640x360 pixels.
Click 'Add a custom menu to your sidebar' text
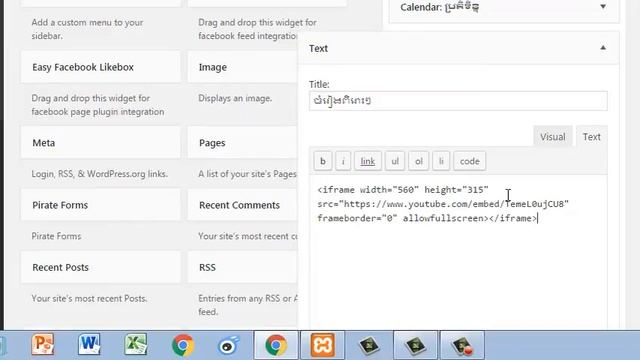[x=87, y=29]
